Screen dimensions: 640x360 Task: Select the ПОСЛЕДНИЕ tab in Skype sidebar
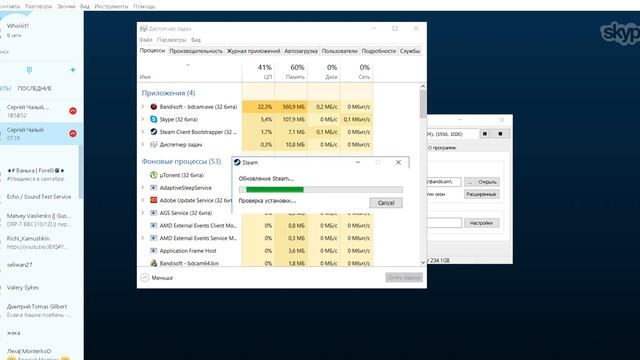pos(35,88)
